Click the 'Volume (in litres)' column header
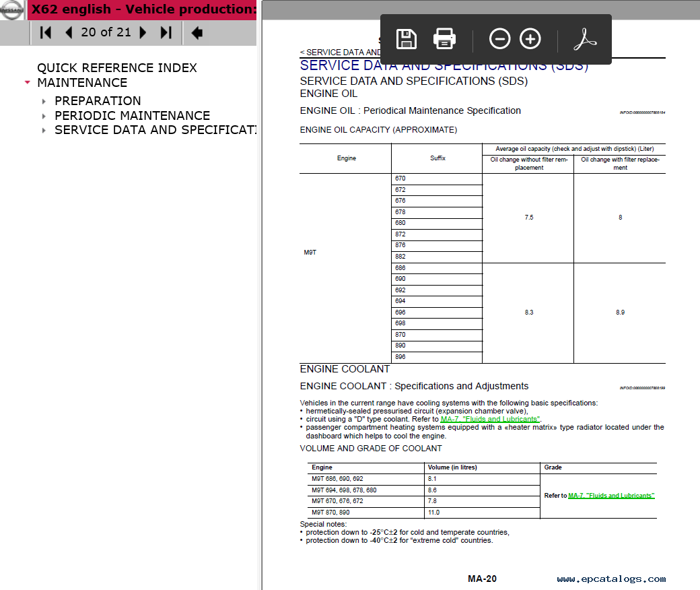The image size is (700, 590). (452, 467)
